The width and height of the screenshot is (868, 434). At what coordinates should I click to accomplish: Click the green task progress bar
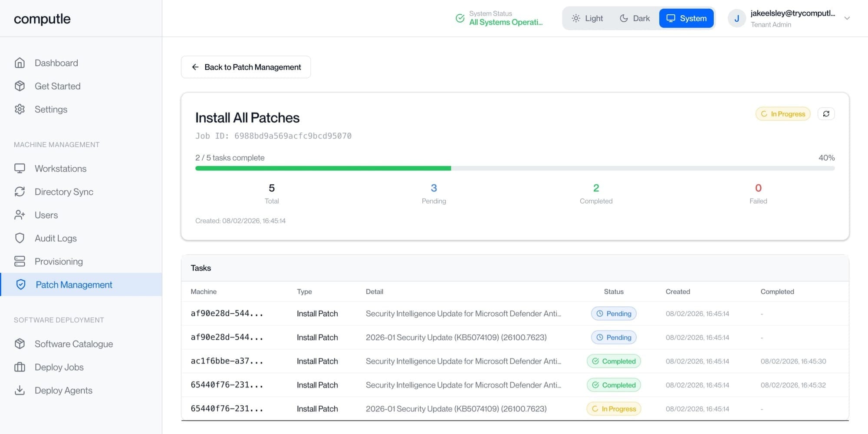pos(323,168)
